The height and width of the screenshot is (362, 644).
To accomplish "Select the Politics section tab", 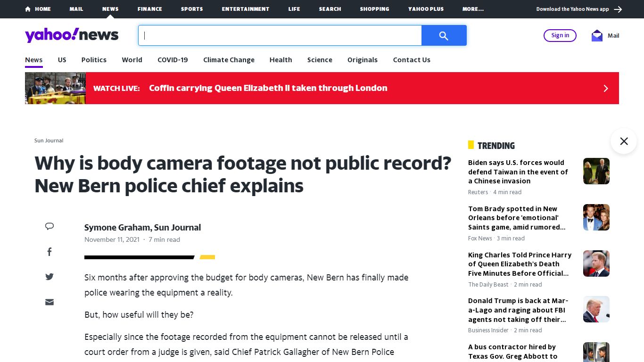I will pos(94,60).
